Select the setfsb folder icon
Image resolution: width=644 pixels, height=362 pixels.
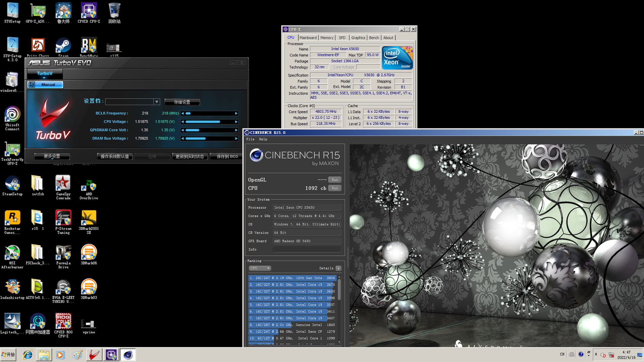point(38,185)
